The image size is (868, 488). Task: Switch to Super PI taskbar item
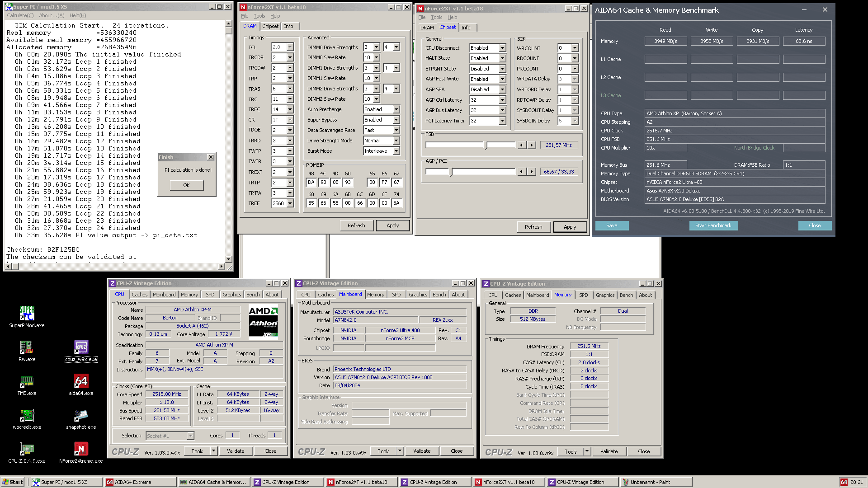pyautogui.click(x=66, y=482)
